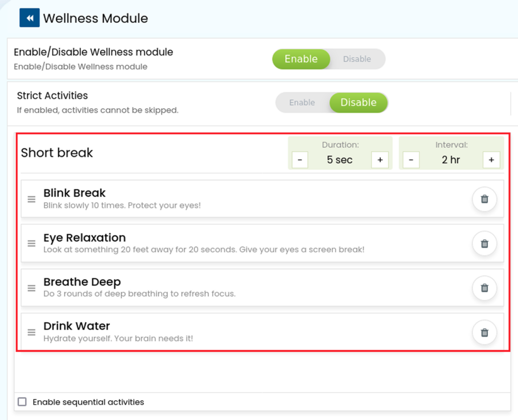Click the Blink Break activity title
Image resolution: width=518 pixels, height=420 pixels.
74,193
